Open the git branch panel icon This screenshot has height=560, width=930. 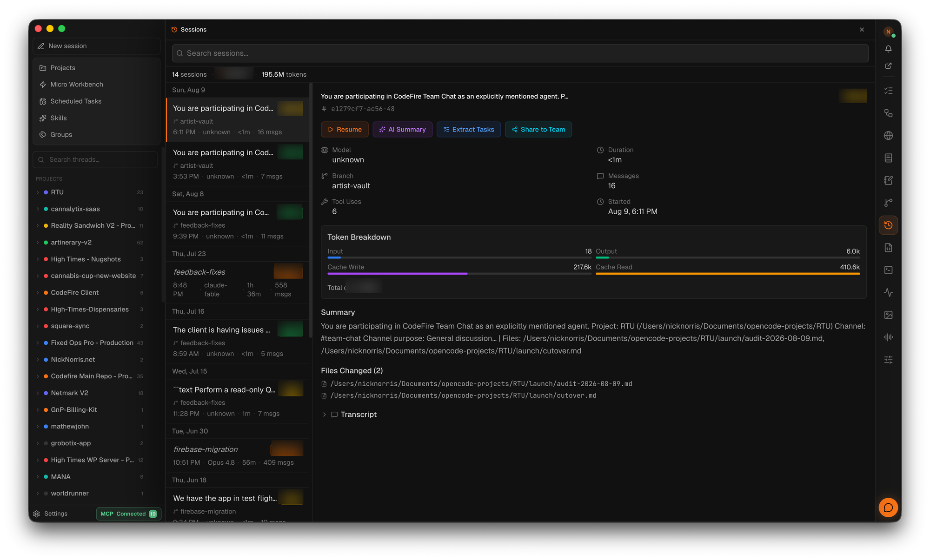888,203
